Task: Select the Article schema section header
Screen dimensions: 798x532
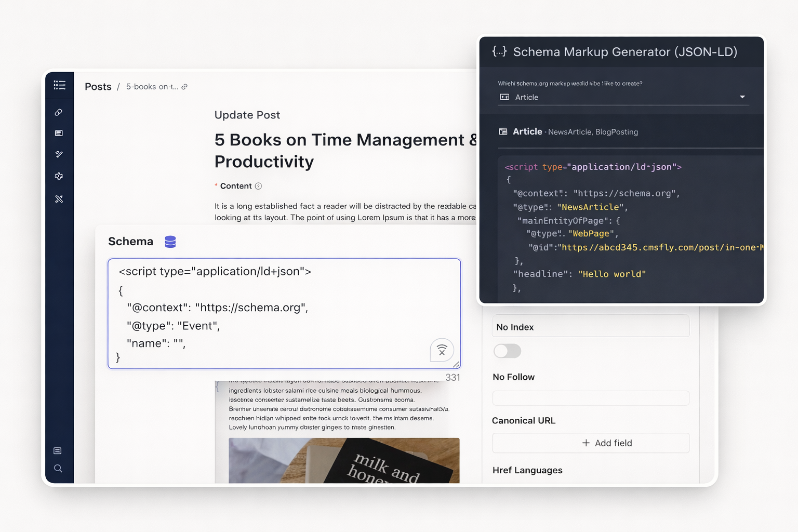Action: 527,132
